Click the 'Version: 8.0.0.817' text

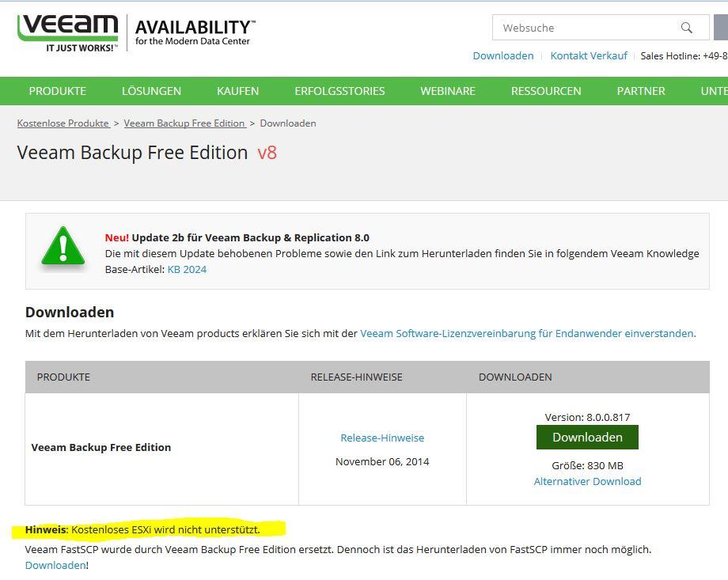[x=587, y=417]
